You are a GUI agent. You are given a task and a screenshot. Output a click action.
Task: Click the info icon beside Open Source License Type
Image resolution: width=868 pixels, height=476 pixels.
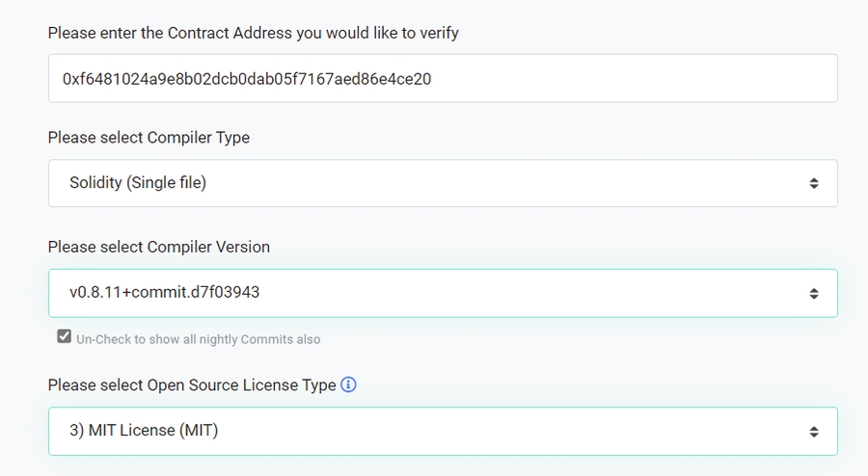(x=349, y=384)
